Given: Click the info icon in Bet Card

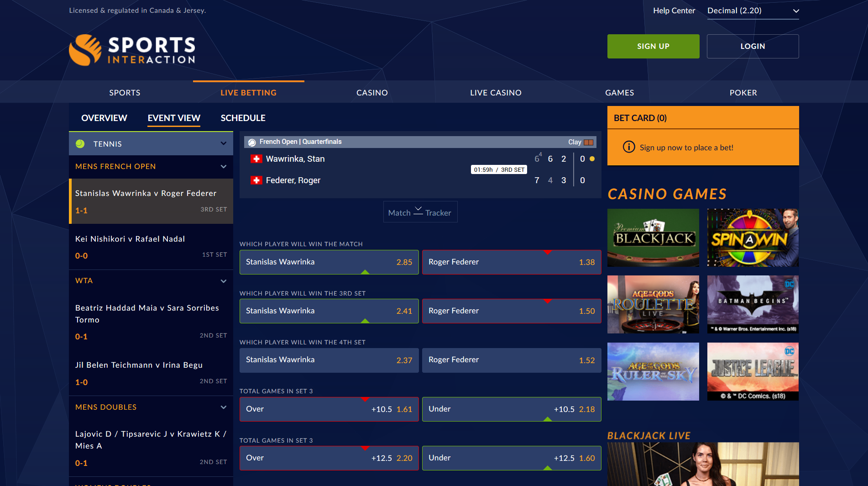Looking at the screenshot, I should [629, 147].
